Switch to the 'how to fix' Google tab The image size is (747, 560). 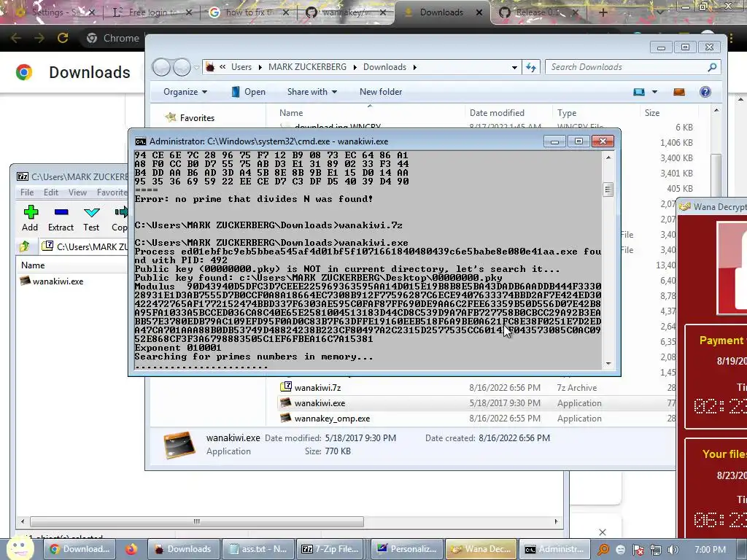[x=249, y=12]
